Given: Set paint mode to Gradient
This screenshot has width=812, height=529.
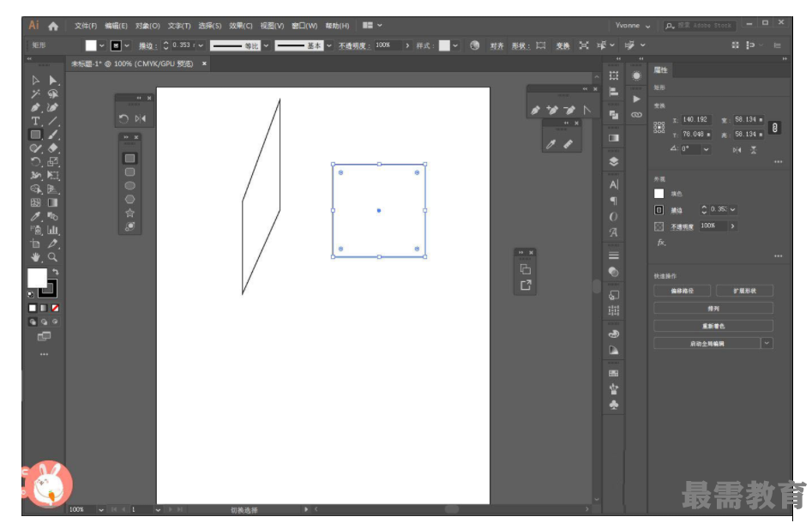Looking at the screenshot, I should point(44,308).
